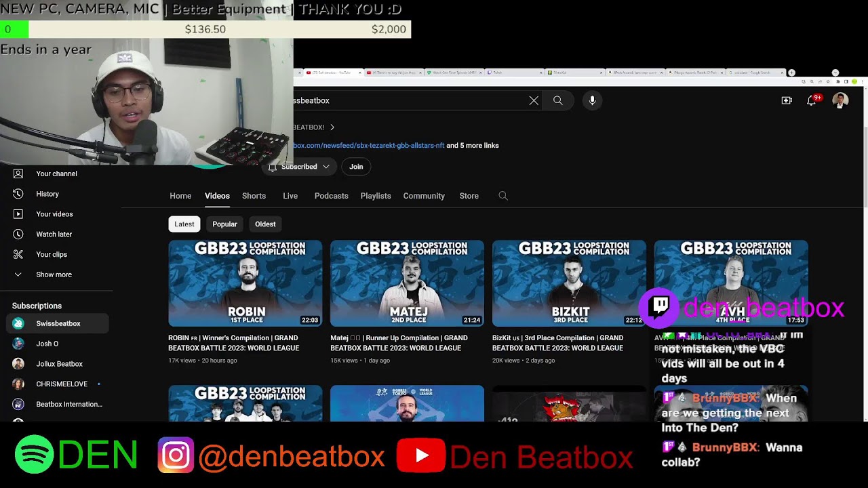
Task: Click the Watch later clock icon
Action: point(18,235)
